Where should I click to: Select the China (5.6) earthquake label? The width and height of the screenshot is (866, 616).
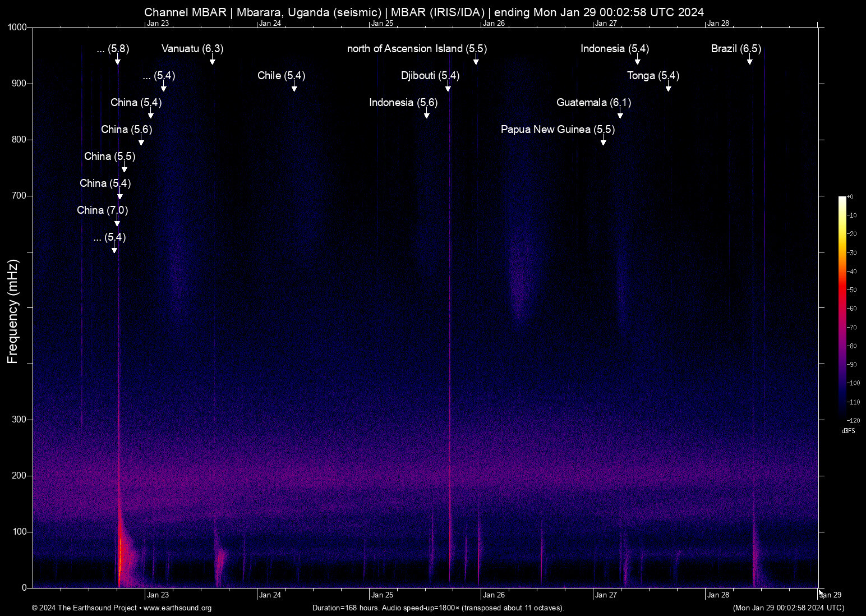126,130
